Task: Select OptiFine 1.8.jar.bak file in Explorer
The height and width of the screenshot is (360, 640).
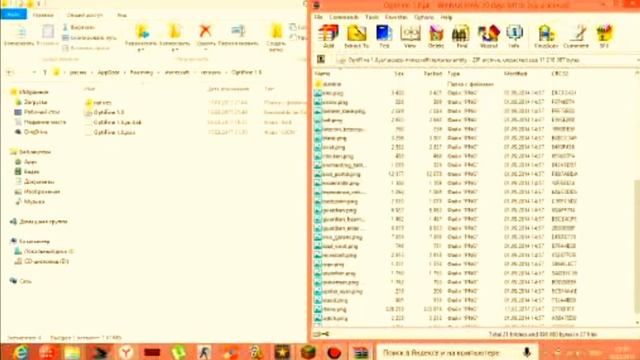Action: [117, 122]
